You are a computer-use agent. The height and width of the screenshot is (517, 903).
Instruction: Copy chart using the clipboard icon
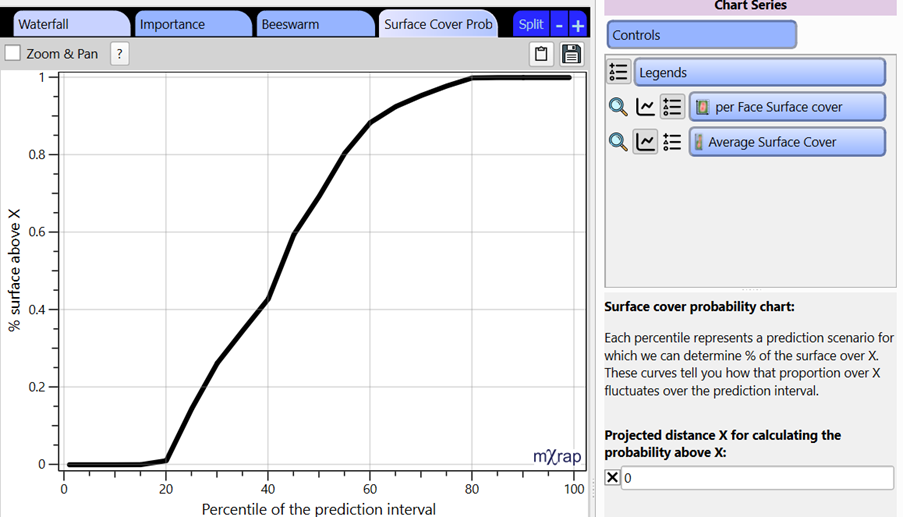[x=541, y=54]
